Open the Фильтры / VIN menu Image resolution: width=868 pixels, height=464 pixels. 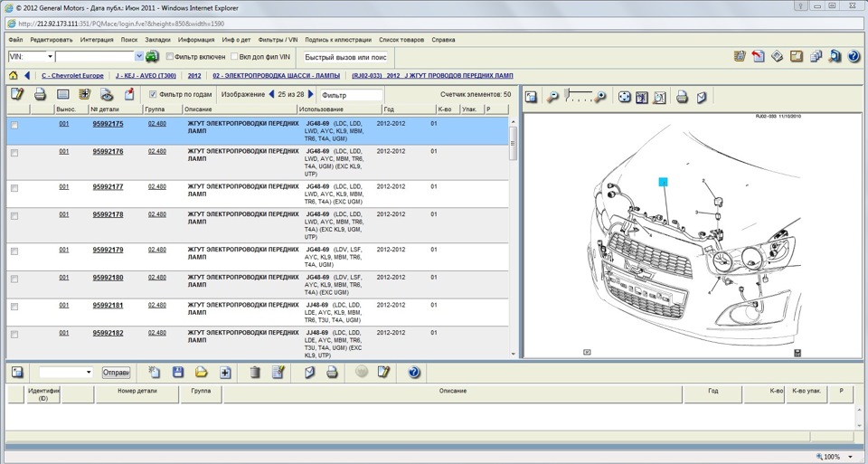point(278,40)
